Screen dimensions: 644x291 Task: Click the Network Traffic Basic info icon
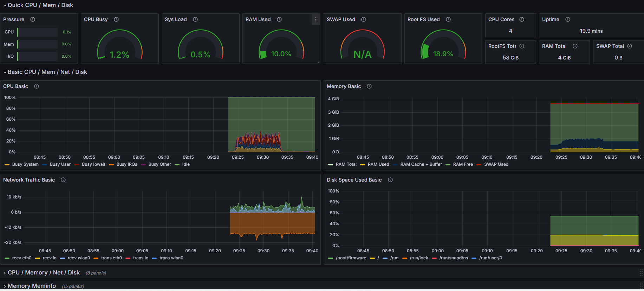click(63, 180)
